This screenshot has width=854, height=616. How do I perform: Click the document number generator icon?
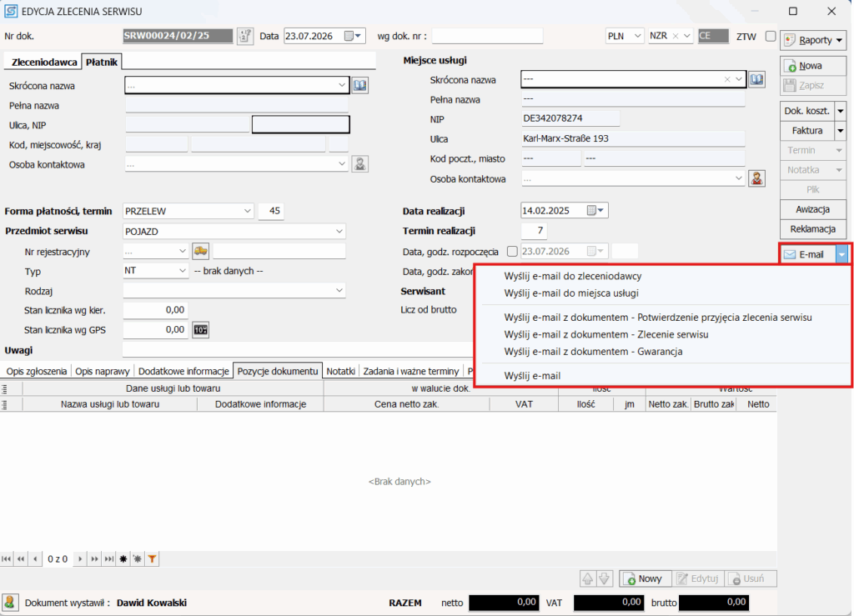[245, 36]
